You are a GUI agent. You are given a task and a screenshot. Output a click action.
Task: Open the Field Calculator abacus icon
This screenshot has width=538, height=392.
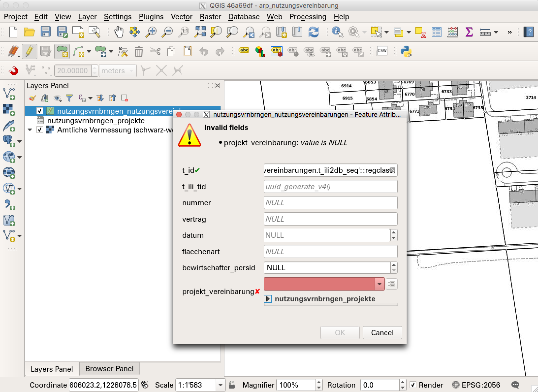(453, 32)
